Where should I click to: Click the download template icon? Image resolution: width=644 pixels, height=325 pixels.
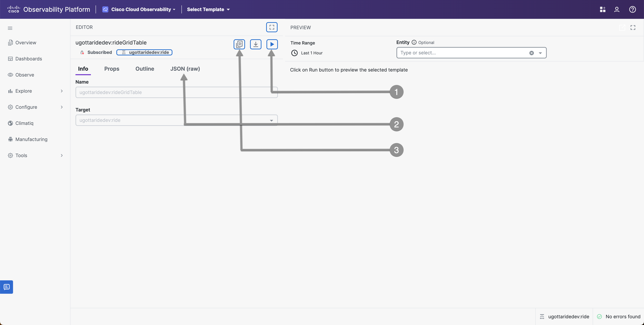[255, 44]
